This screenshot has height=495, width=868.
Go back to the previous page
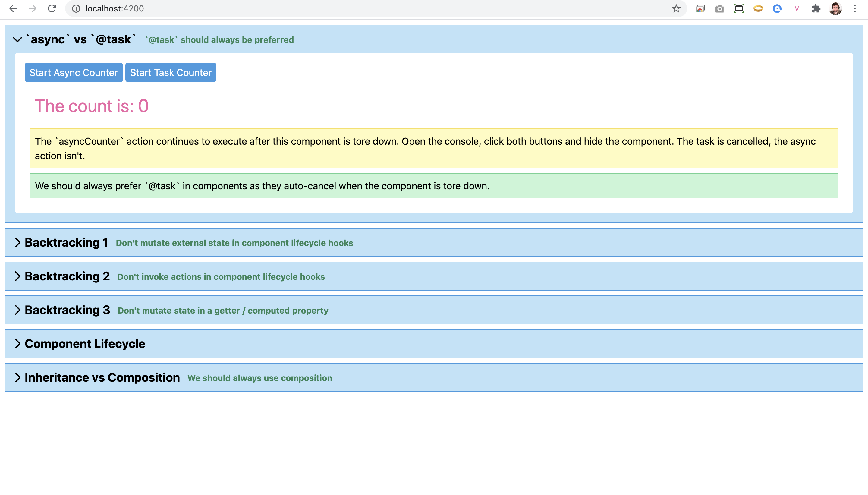[13, 8]
